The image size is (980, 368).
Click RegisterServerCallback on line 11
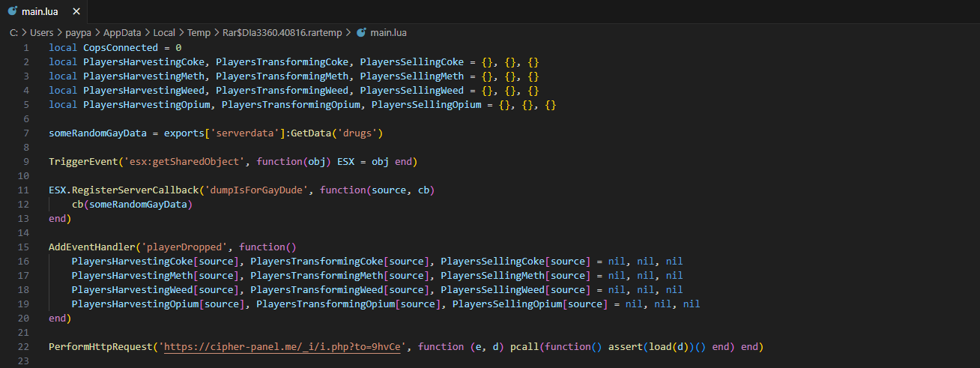(x=135, y=190)
